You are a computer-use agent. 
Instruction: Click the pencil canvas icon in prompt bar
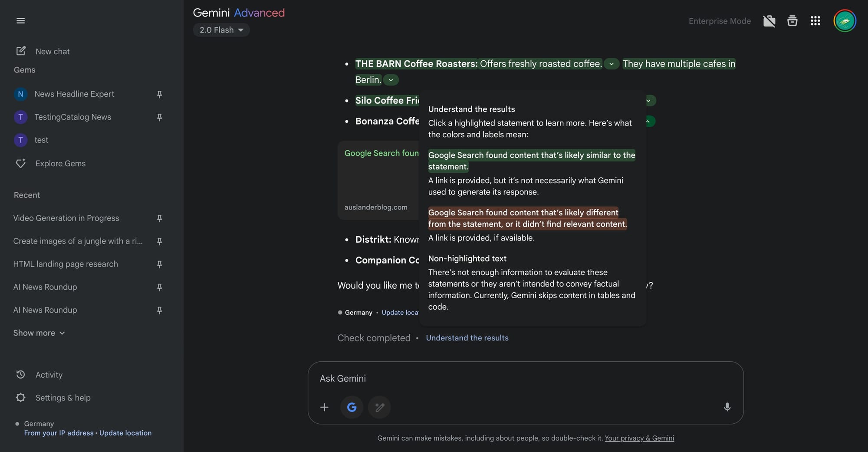point(379,407)
